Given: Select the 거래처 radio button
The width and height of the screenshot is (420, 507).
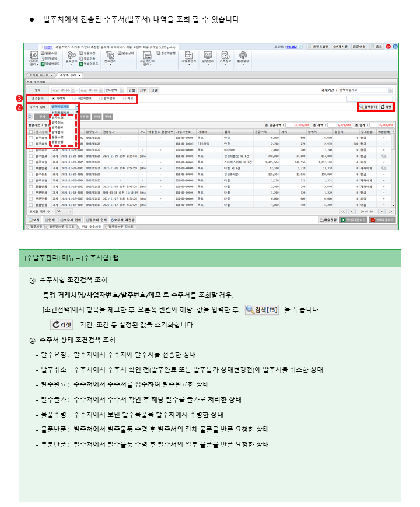Looking at the screenshot, I should click(x=53, y=99).
